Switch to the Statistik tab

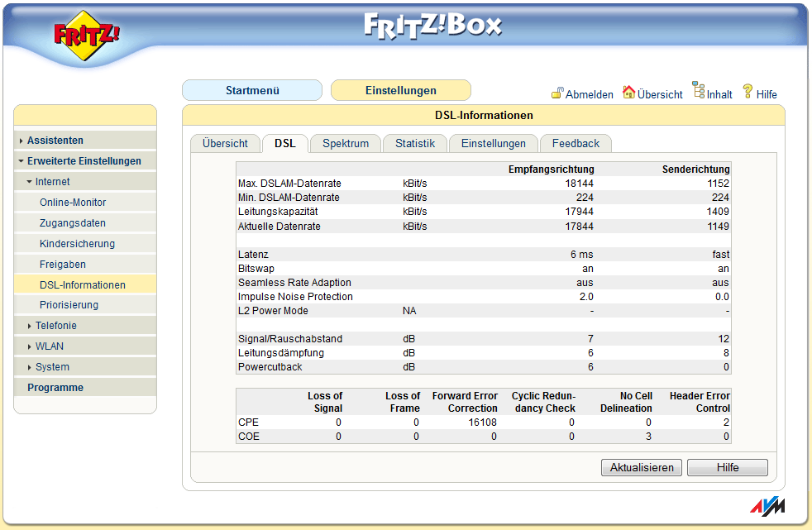click(415, 143)
